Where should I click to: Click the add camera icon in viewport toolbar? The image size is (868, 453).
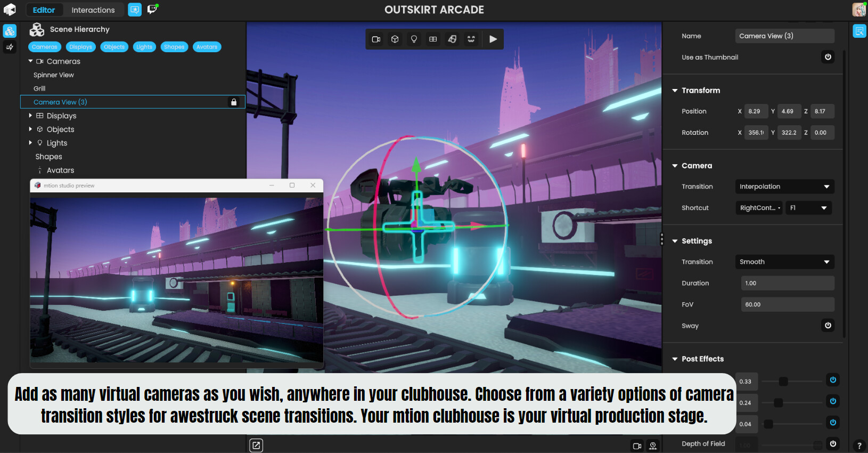tap(376, 39)
